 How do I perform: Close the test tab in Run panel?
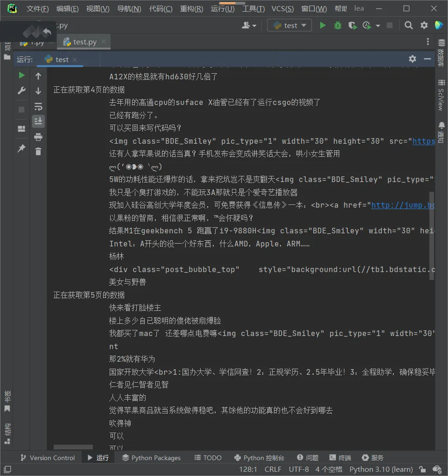tap(75, 60)
